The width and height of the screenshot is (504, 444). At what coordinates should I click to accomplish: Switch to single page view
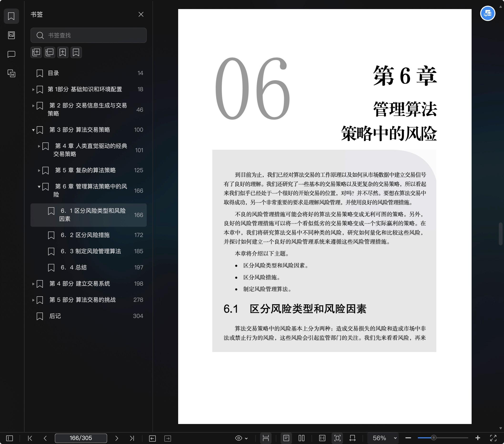click(286, 438)
